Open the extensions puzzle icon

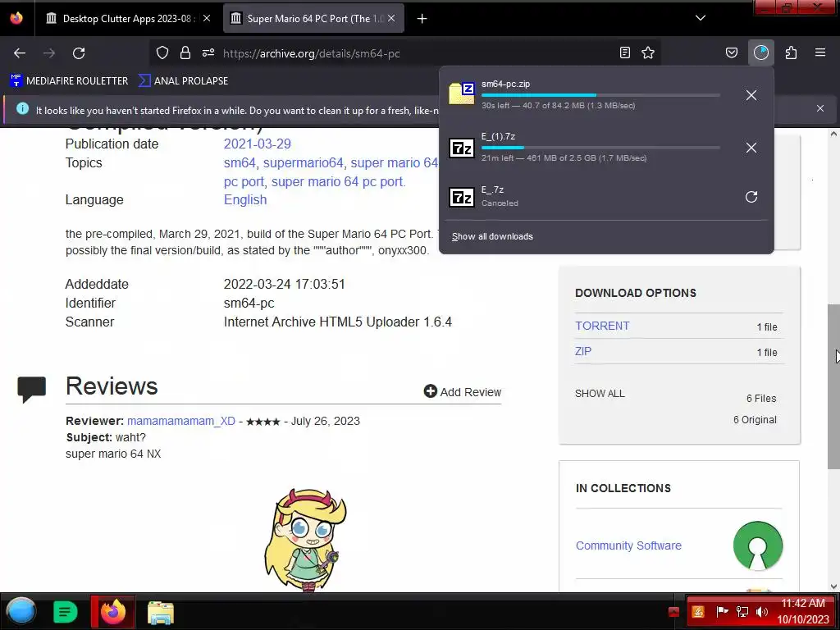(x=791, y=52)
